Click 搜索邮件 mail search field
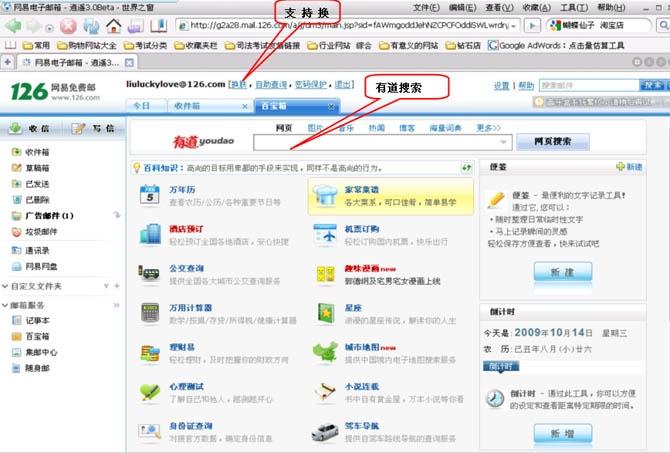 [589, 85]
